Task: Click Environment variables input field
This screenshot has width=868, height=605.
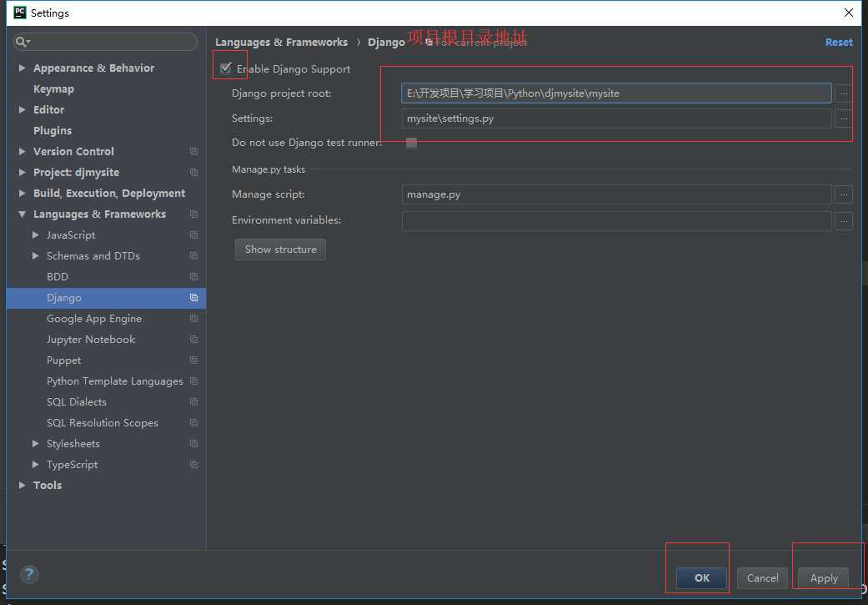Action: [x=616, y=221]
